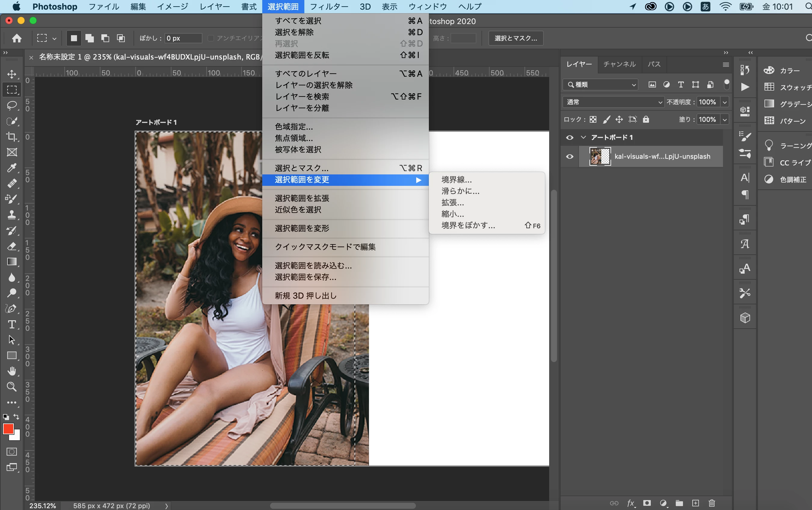812x510 pixels.
Task: Click the red foreground color swatch
Action: pos(8,429)
